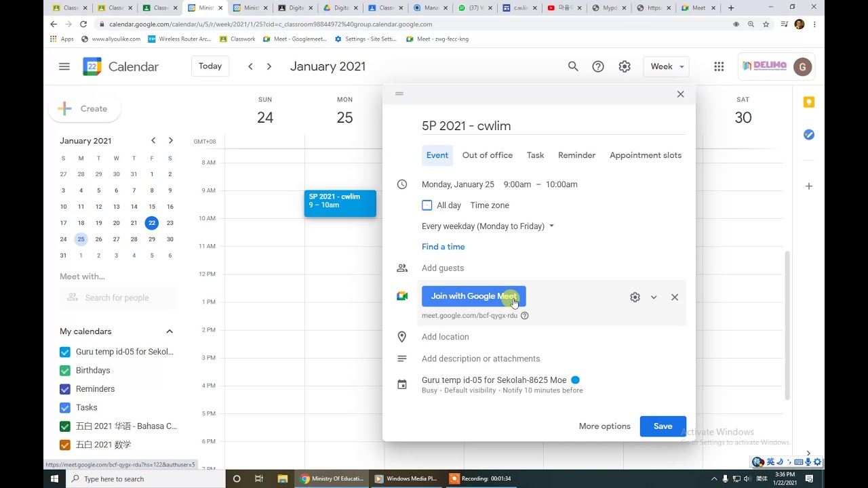The height and width of the screenshot is (488, 868).
Task: Show previous month in mini calendar
Action: point(153,140)
